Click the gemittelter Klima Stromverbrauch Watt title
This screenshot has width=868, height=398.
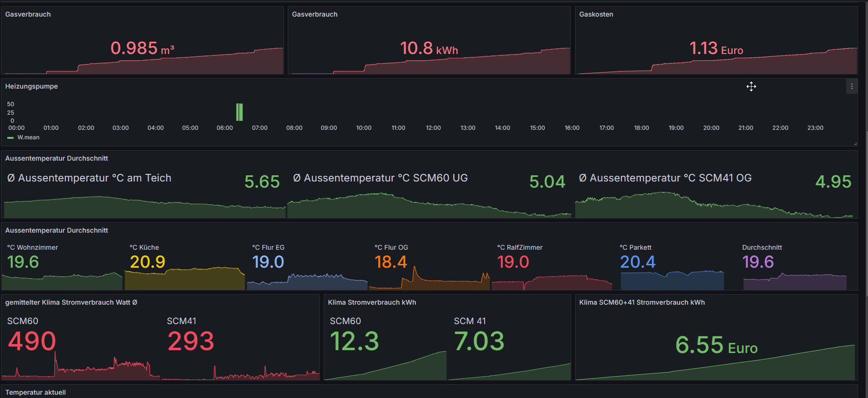point(71,302)
